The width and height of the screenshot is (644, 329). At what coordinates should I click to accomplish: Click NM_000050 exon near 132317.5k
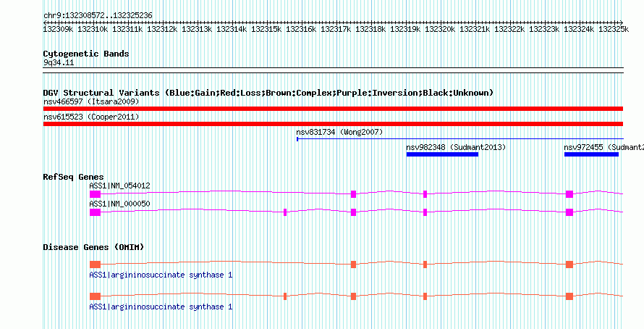pos(353,212)
